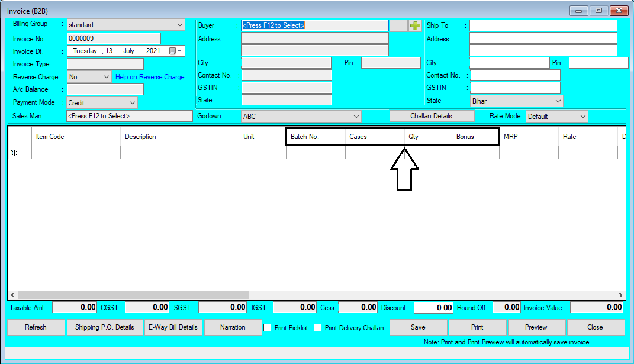Click the Refresh button

pyautogui.click(x=36, y=327)
